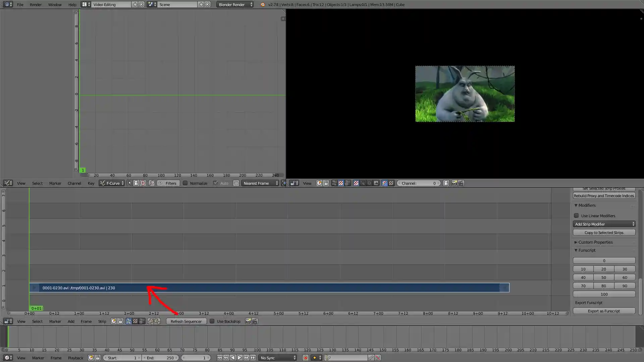This screenshot has width=644, height=362.
Task: Click the lock icon in sequencer header
Action: [120, 321]
